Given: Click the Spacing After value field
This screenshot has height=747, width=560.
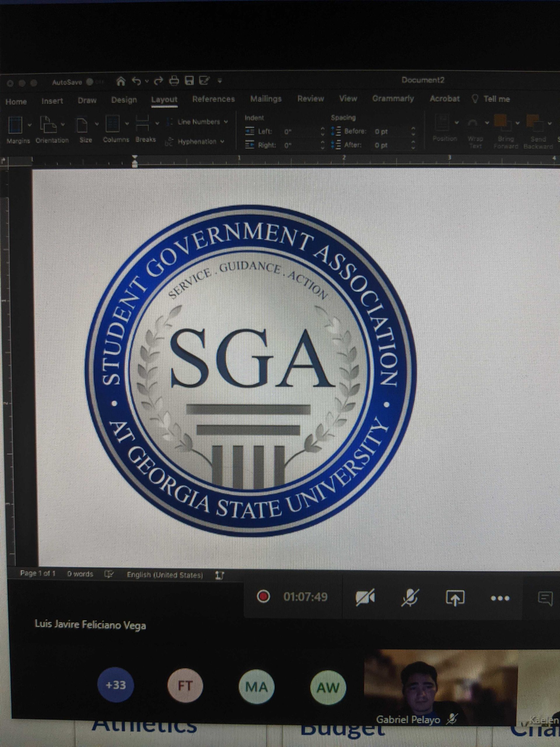Looking at the screenshot, I should point(391,145).
